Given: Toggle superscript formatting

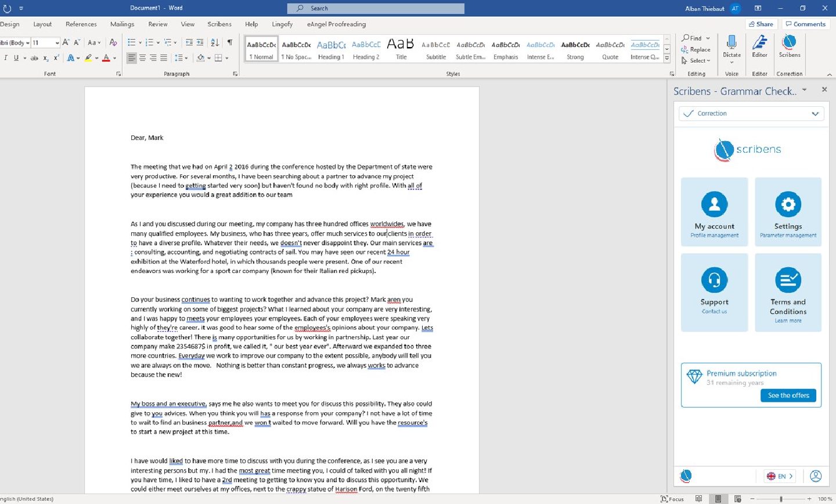Looking at the screenshot, I should click(56, 57).
